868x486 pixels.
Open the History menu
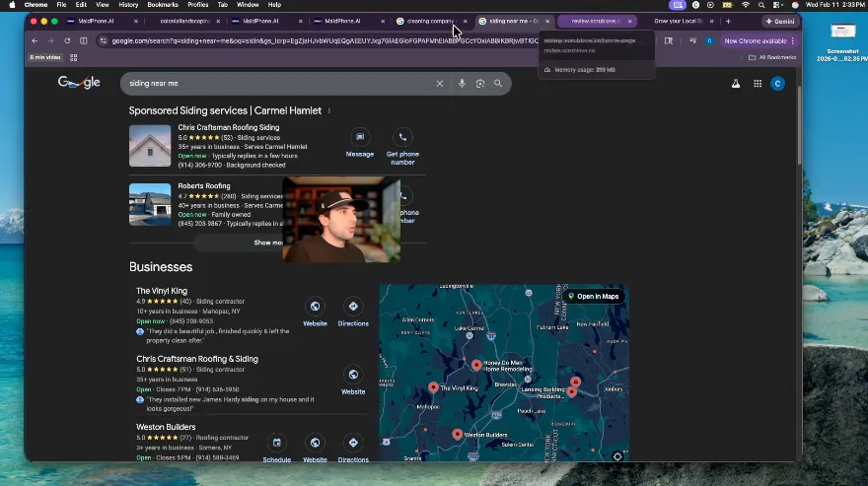(x=128, y=5)
